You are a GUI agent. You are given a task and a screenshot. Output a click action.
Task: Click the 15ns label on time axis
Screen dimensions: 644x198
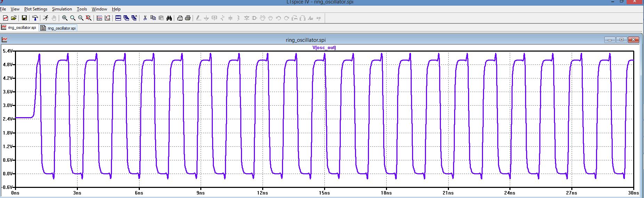pyautogui.click(x=324, y=193)
